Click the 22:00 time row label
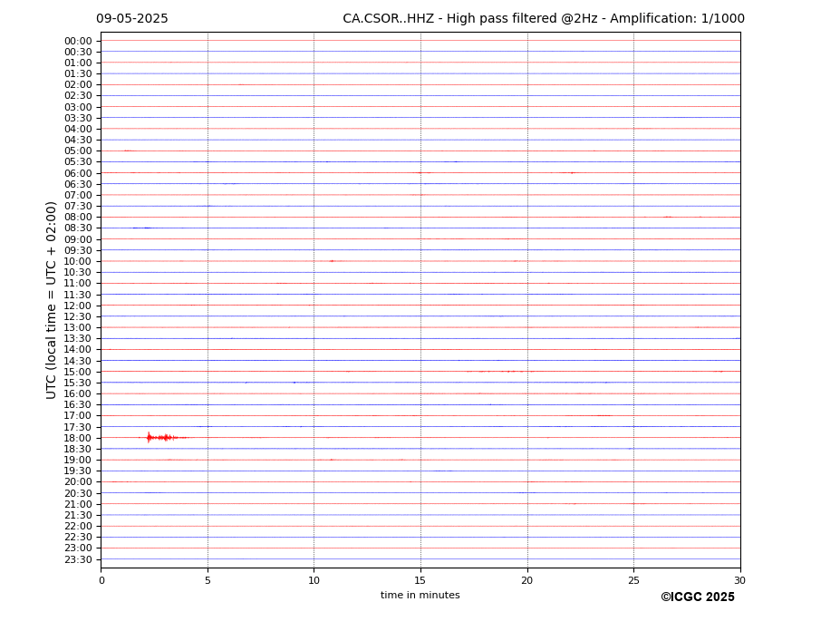840x631 pixels. tap(78, 527)
